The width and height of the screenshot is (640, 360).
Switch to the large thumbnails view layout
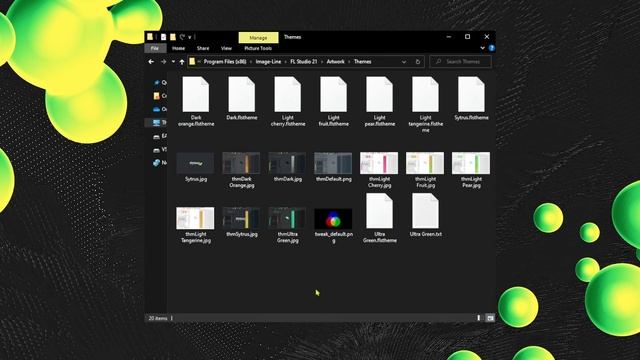tap(490, 318)
